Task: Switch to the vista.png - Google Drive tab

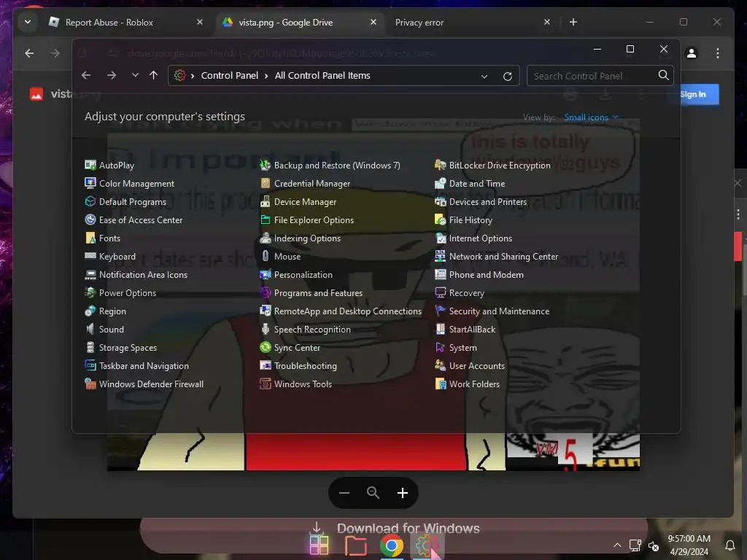Action: tap(300, 23)
